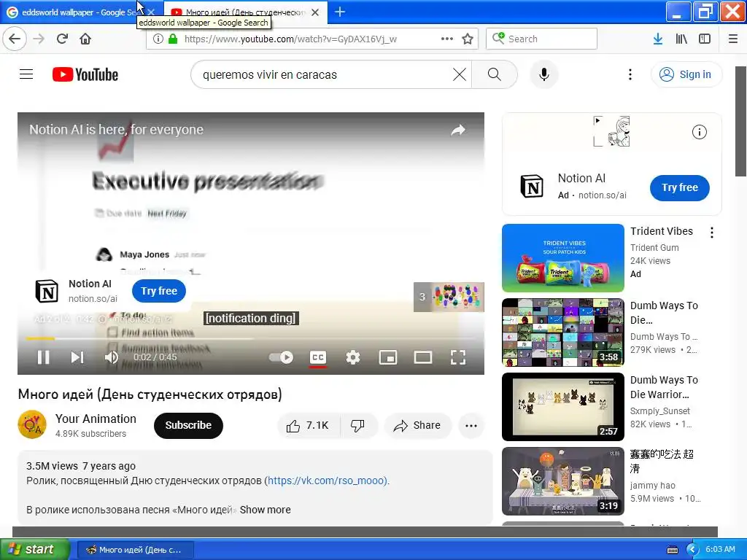Sign in to YouTube

pos(686,74)
